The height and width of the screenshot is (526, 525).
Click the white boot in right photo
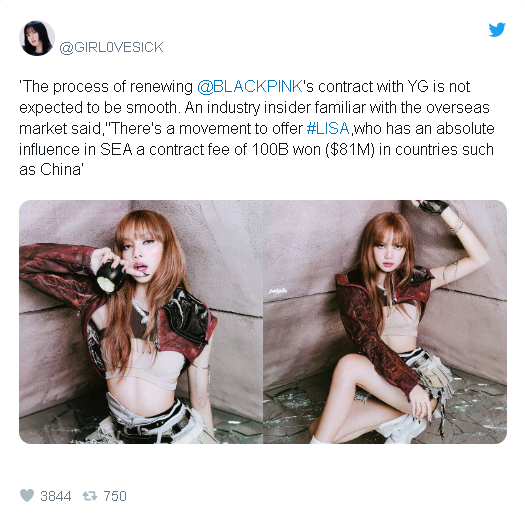[401, 428]
